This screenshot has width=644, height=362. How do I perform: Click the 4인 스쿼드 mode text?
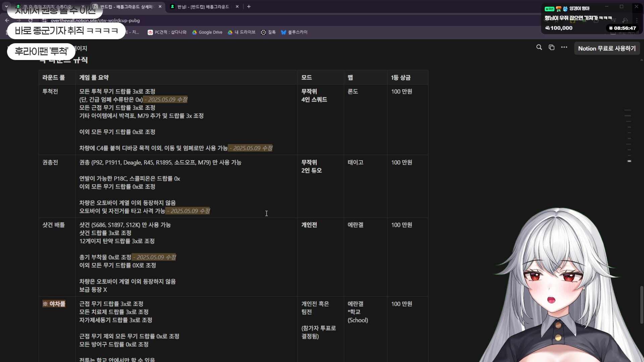314,100
